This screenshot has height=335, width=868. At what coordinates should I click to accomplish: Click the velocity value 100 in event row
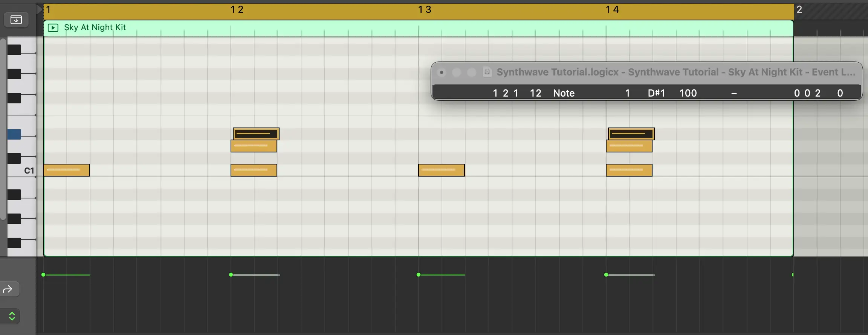(x=688, y=93)
